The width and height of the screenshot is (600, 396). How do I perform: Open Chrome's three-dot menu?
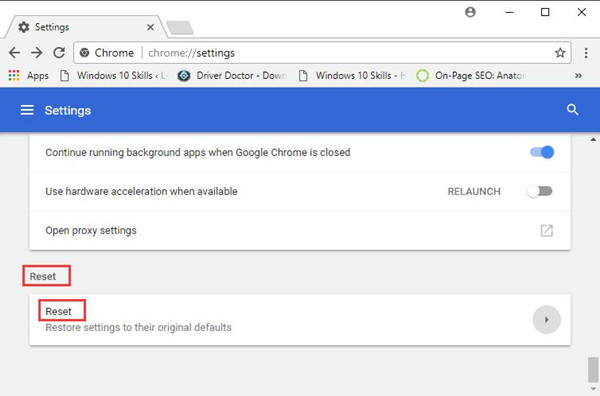coord(586,53)
